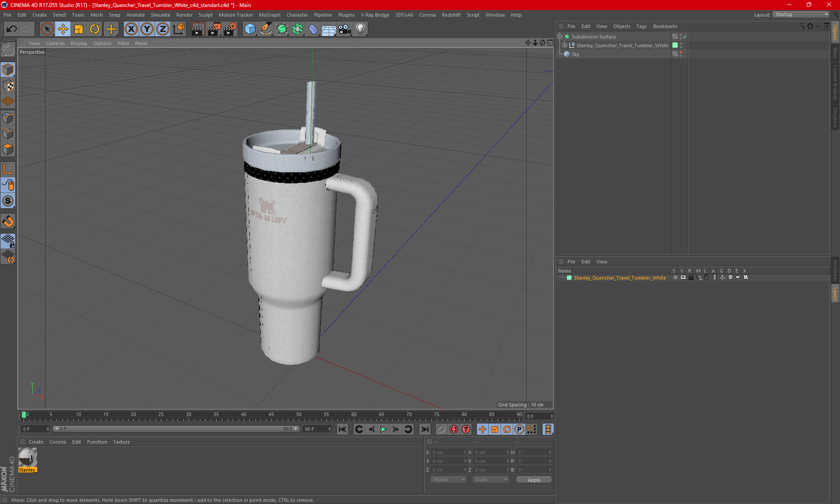Go to end of animation
This screenshot has width=840, height=504.
[x=424, y=430]
